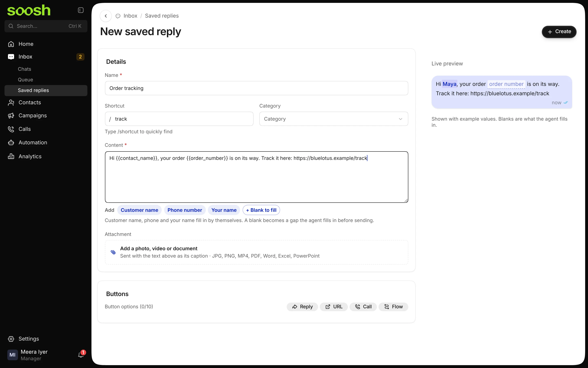The image size is (588, 368).
Task: Click the Inbox unread badge 2
Action: (x=80, y=57)
